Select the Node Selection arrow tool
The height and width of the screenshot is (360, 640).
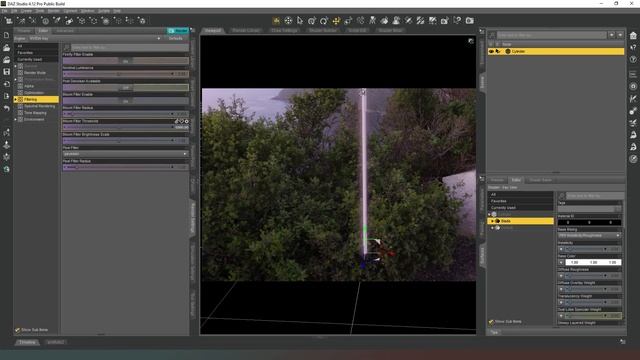click(x=300, y=20)
